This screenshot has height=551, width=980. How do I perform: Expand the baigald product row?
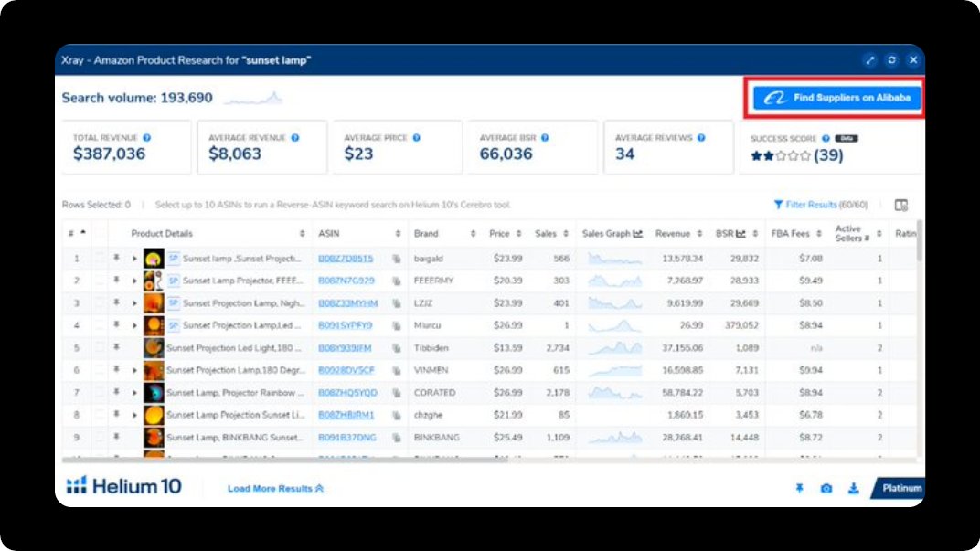134,259
